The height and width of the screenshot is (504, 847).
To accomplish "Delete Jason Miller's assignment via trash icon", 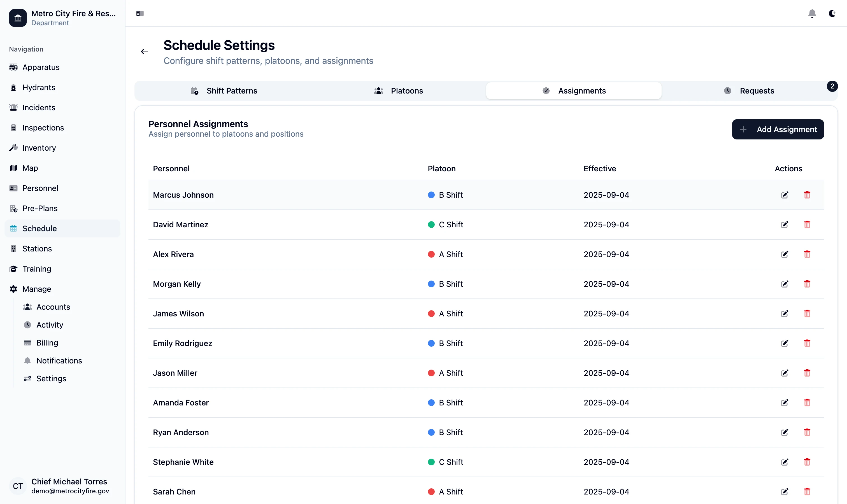I will click(x=807, y=373).
